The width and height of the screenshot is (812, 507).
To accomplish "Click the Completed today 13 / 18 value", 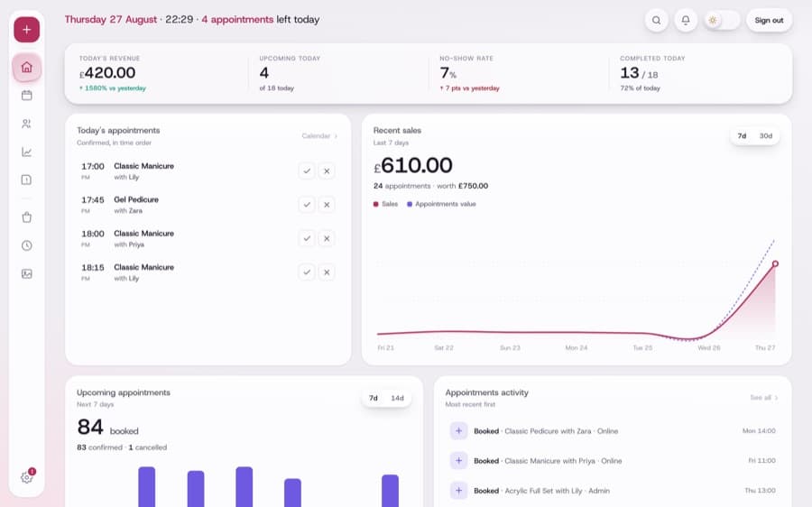I will click(x=639, y=73).
